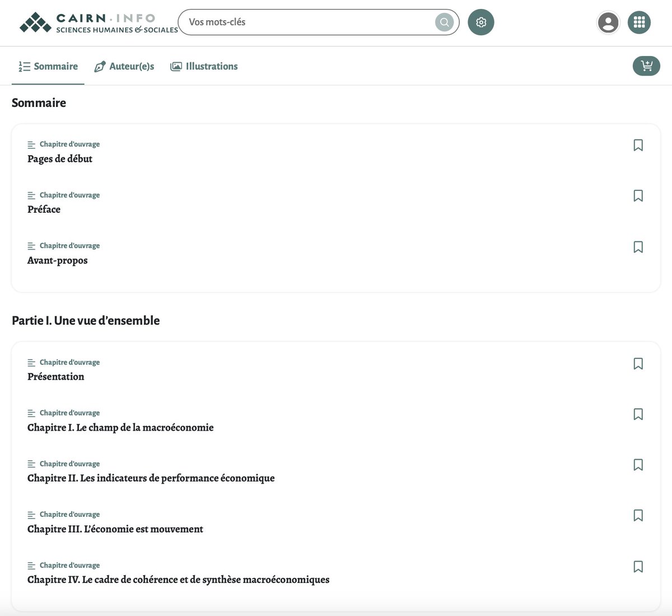Switch to the Illustrations tab
The height and width of the screenshot is (616, 672).
pyautogui.click(x=204, y=66)
